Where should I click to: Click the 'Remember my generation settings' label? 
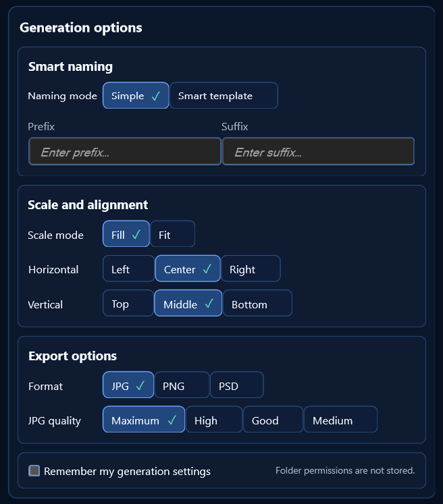pyautogui.click(x=127, y=471)
